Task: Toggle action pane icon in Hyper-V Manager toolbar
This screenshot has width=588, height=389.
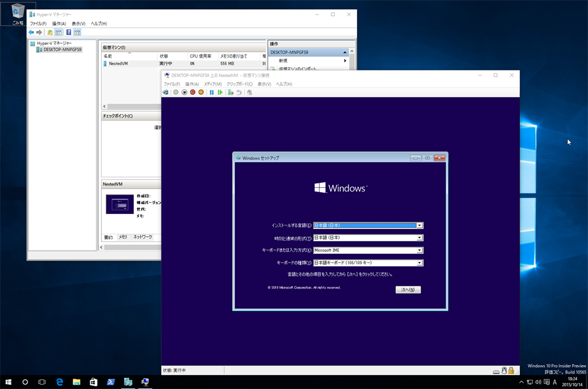Action: (x=78, y=32)
